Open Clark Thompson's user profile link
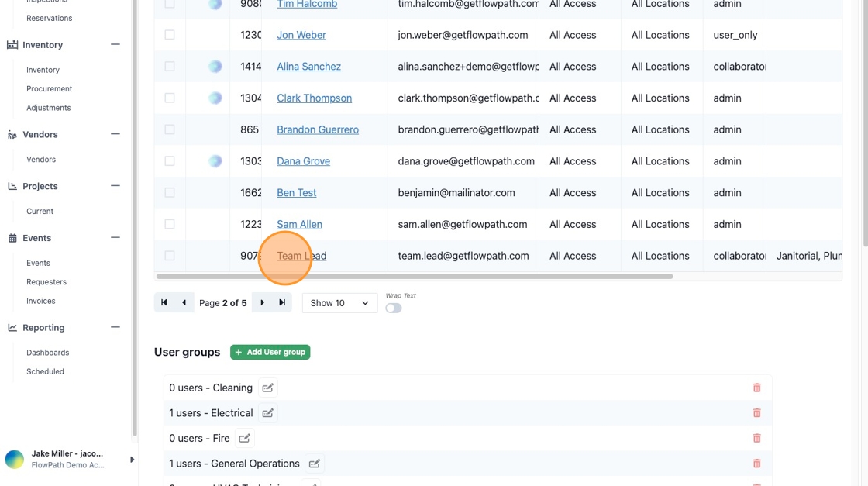Image resolution: width=868 pixels, height=486 pixels. pos(315,98)
